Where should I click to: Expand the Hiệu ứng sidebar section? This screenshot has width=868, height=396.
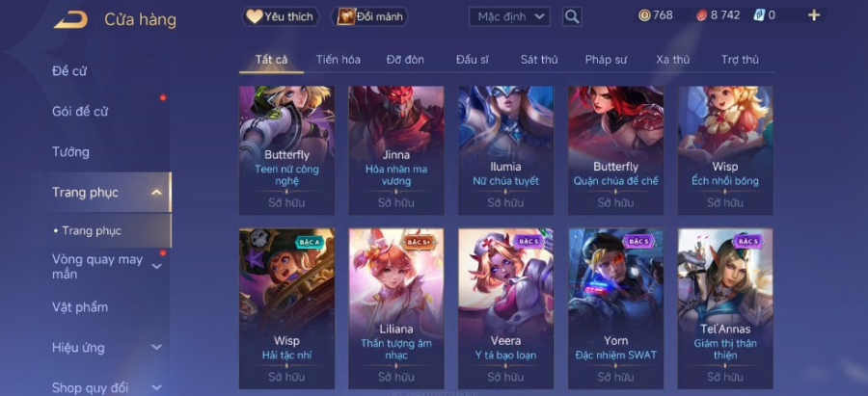pos(156,347)
